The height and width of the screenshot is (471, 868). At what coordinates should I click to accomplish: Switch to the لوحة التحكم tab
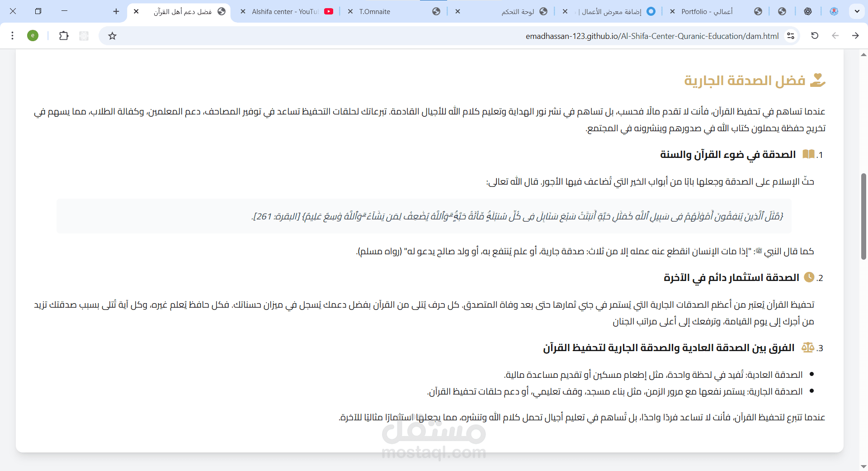pyautogui.click(x=502, y=11)
